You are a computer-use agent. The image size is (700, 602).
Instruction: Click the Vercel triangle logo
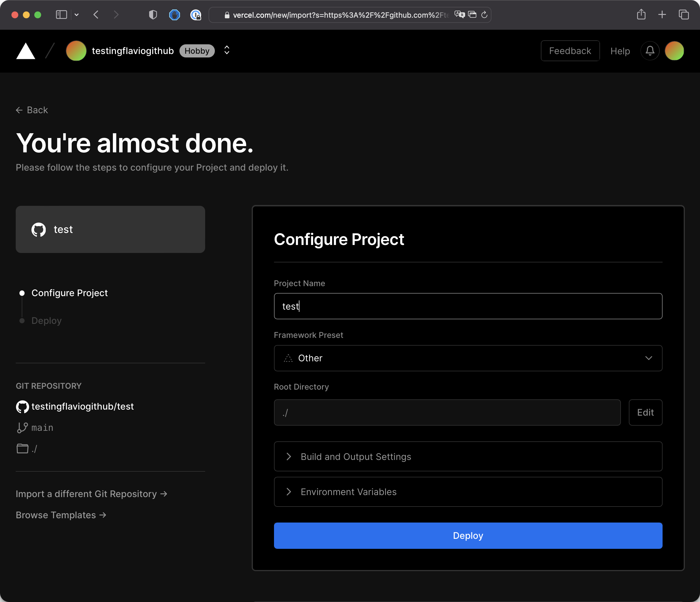(26, 51)
